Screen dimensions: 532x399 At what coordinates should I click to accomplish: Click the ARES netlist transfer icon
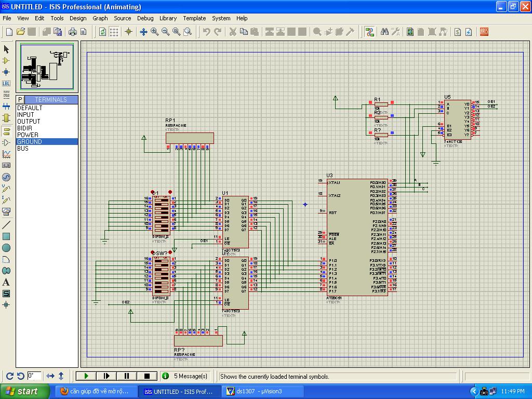point(484,32)
